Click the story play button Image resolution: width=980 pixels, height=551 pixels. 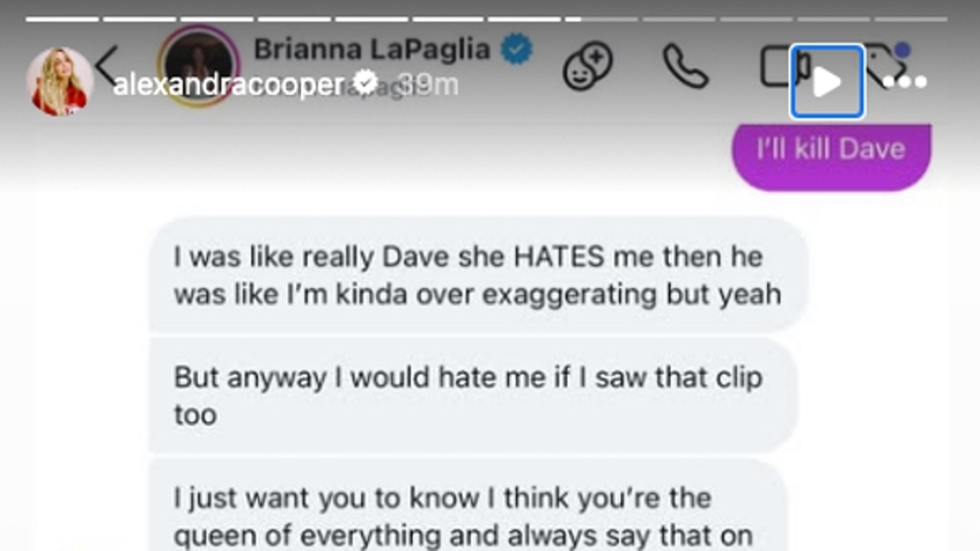click(827, 81)
